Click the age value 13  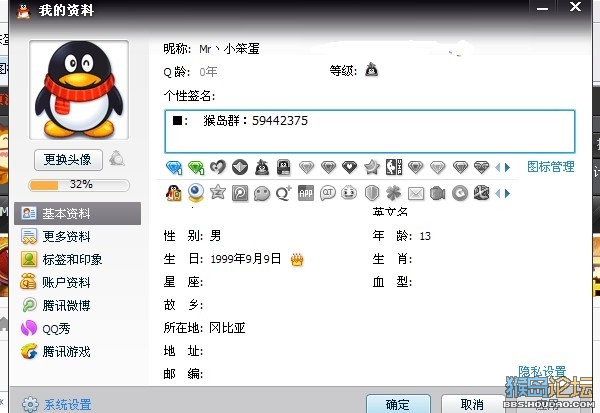[425, 236]
